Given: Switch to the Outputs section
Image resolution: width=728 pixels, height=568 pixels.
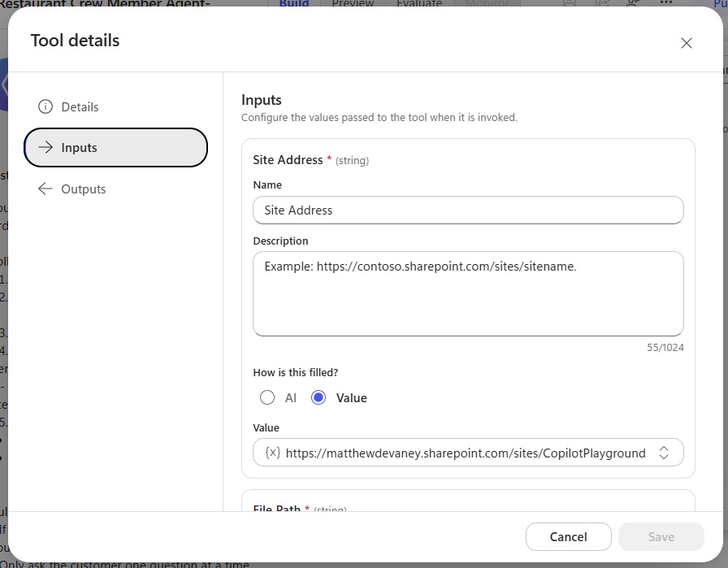Looking at the screenshot, I should point(115,189).
